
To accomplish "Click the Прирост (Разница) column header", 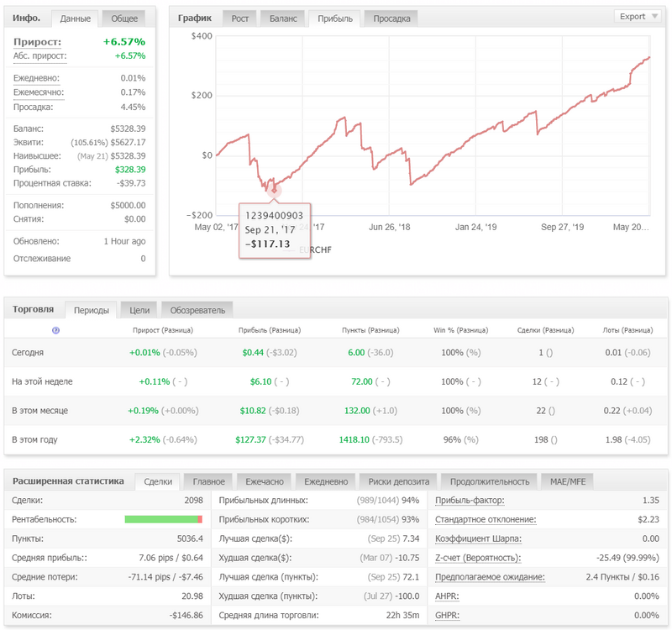I will tap(163, 330).
